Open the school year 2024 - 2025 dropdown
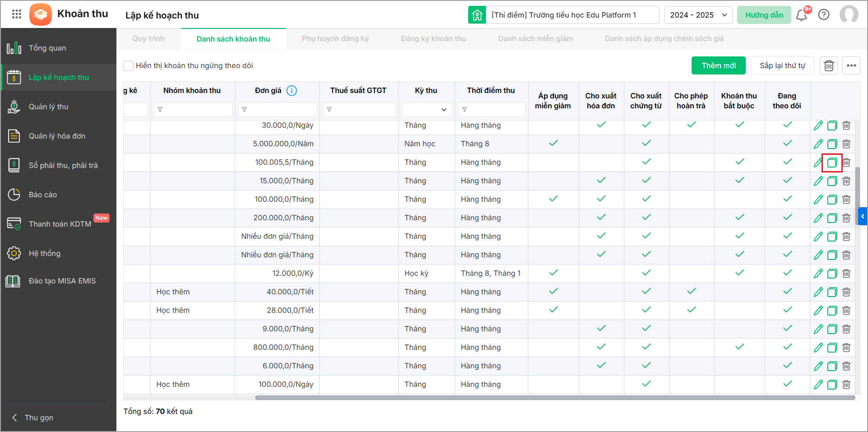 [x=698, y=15]
